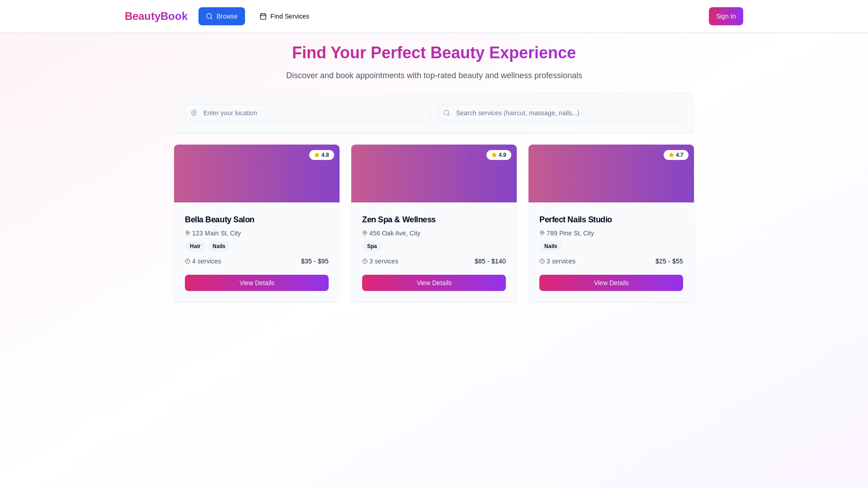Open the Browse tab
This screenshot has height=488, width=868.
(x=222, y=16)
